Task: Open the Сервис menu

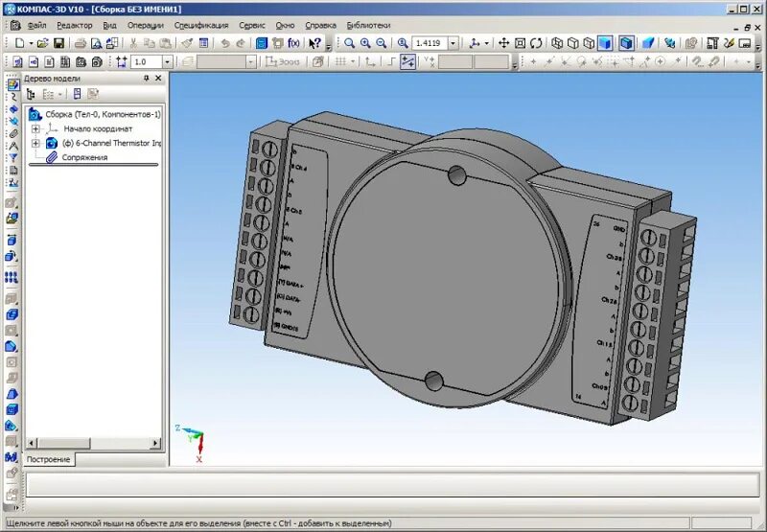Action: point(252,26)
